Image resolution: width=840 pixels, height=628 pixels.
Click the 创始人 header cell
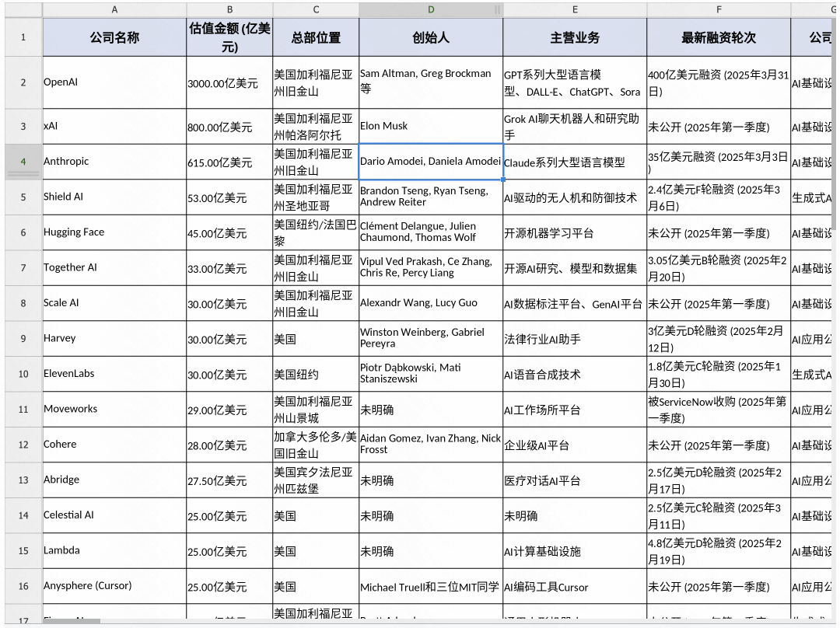431,37
